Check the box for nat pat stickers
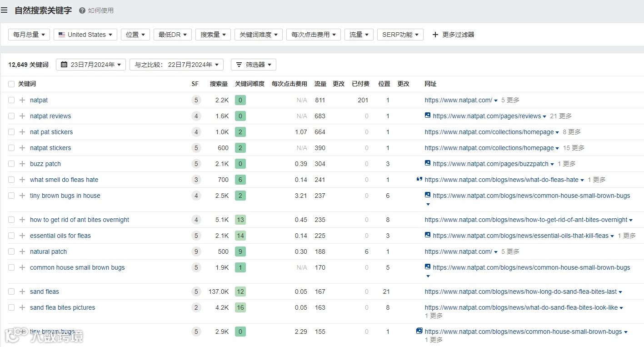This screenshot has height=347, width=644. click(x=11, y=132)
